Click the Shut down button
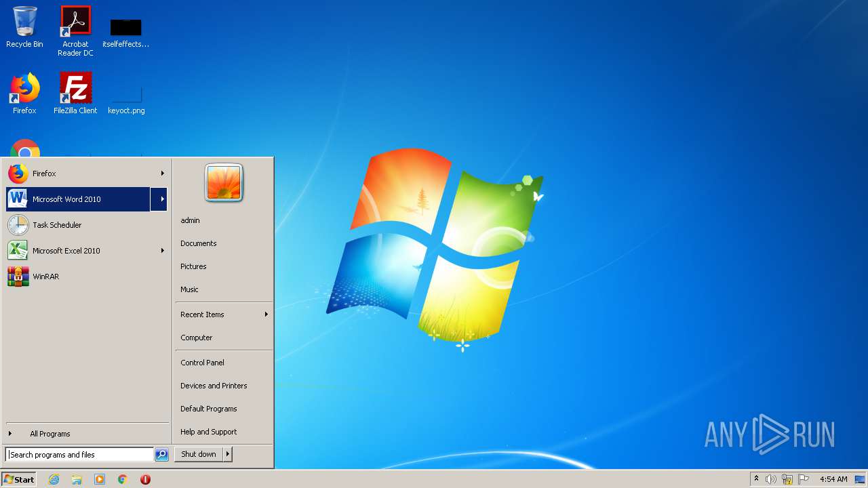868x488 pixels. (x=199, y=454)
